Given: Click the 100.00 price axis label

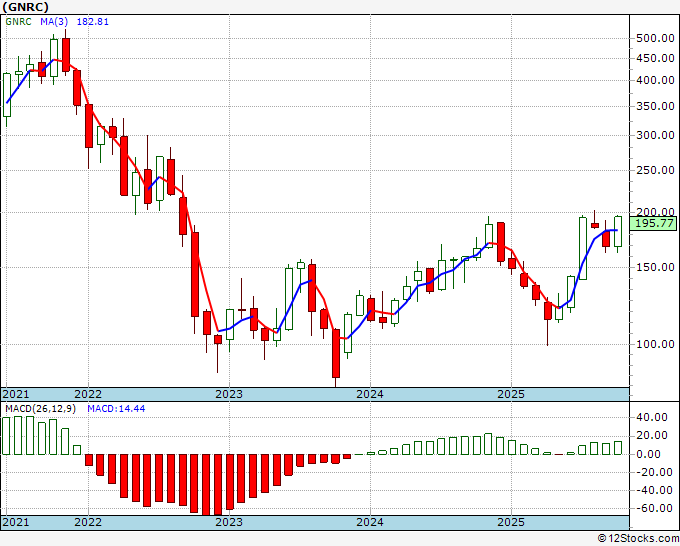Looking at the screenshot, I should pos(655,344).
